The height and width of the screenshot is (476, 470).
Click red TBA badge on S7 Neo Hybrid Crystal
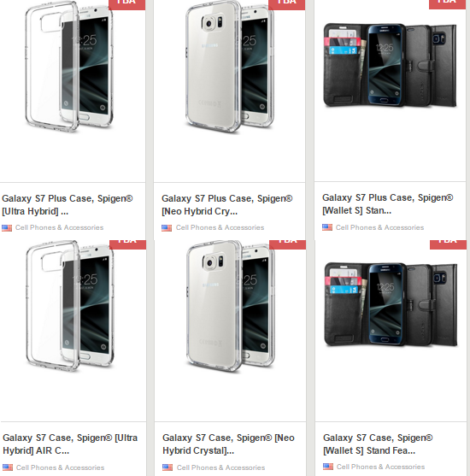pyautogui.click(x=287, y=244)
